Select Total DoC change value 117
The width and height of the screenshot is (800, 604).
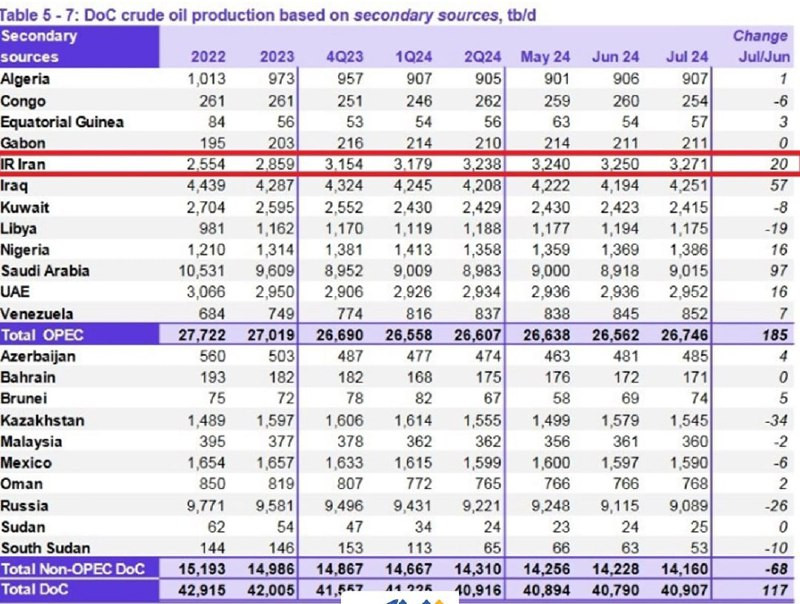tap(775, 590)
